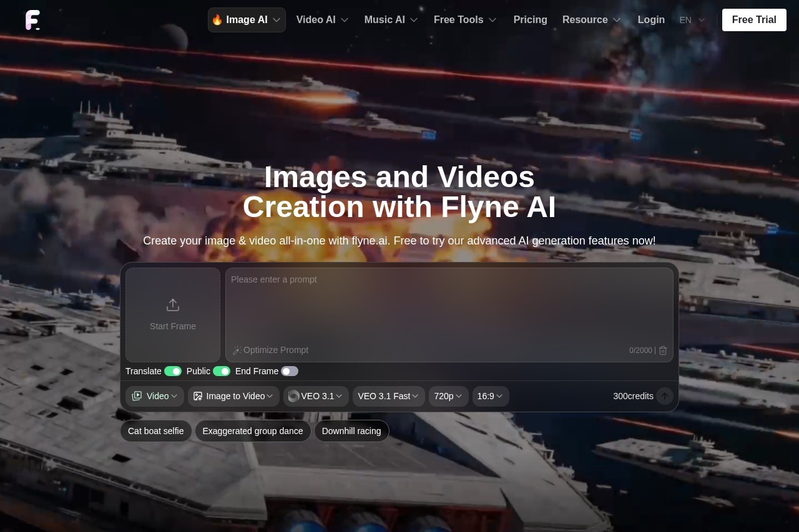
Task: Clear prompt with the trash icon
Action: (663, 351)
